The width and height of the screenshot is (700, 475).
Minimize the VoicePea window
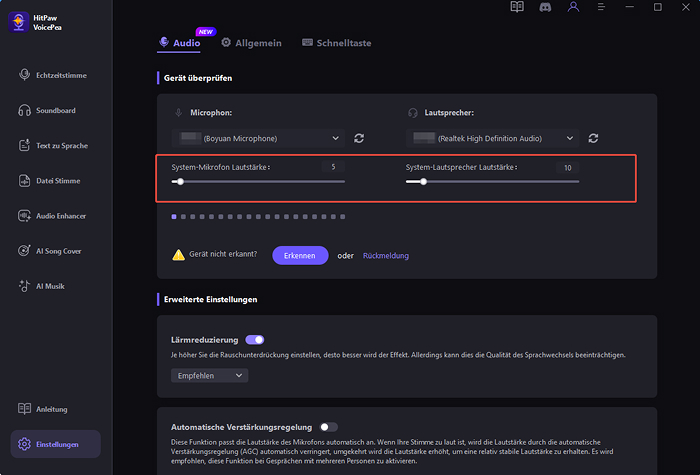click(x=629, y=7)
